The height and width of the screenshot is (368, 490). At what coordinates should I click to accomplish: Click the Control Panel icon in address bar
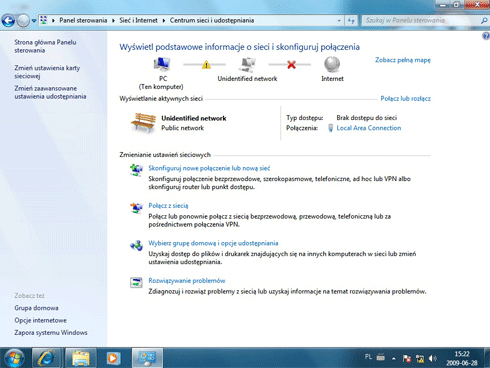44,20
